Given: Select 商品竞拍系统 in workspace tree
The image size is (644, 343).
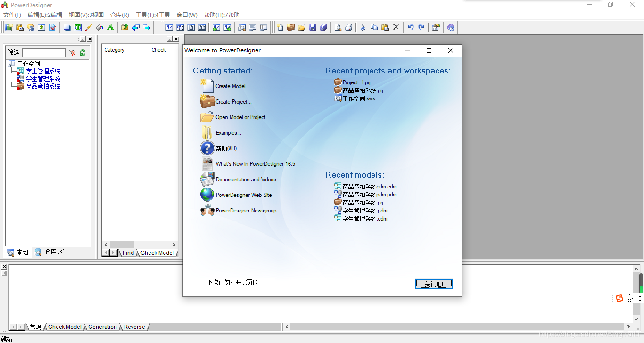Looking at the screenshot, I should tap(43, 86).
